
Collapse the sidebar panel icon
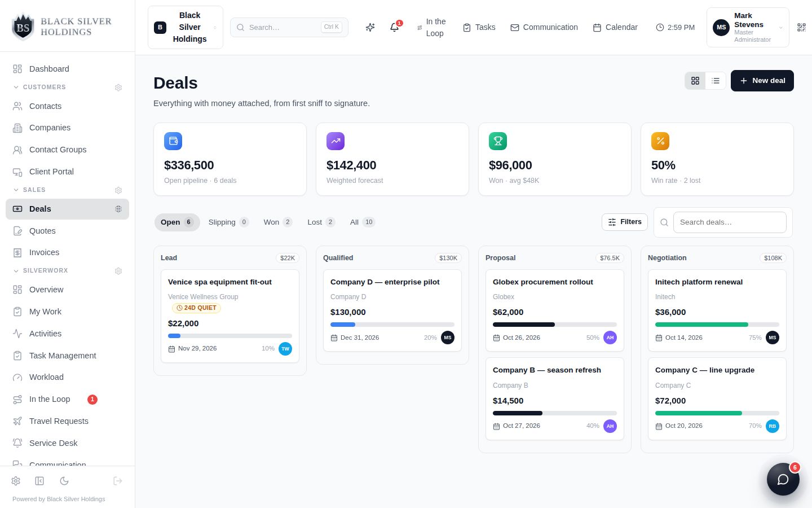[39, 481]
